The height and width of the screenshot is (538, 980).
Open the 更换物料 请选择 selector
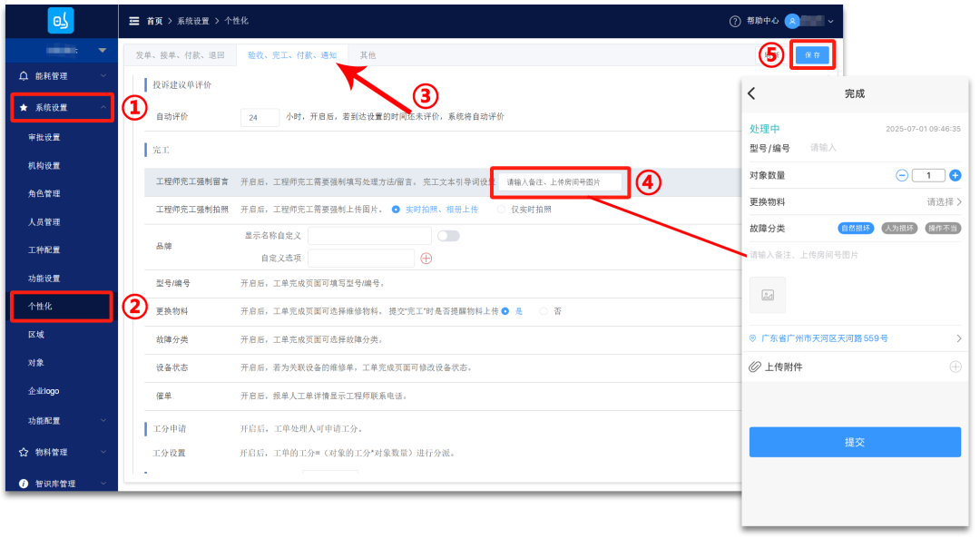point(944,201)
